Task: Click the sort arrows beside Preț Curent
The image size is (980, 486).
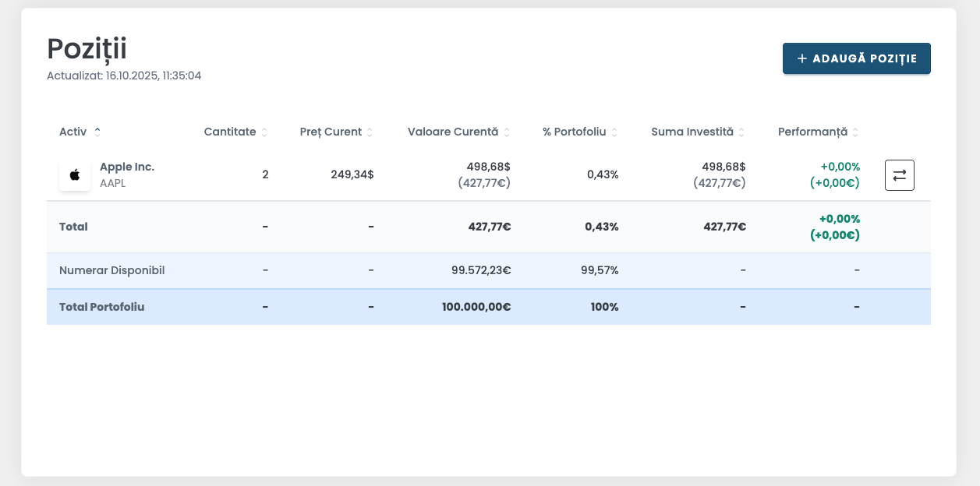Action: click(x=370, y=132)
